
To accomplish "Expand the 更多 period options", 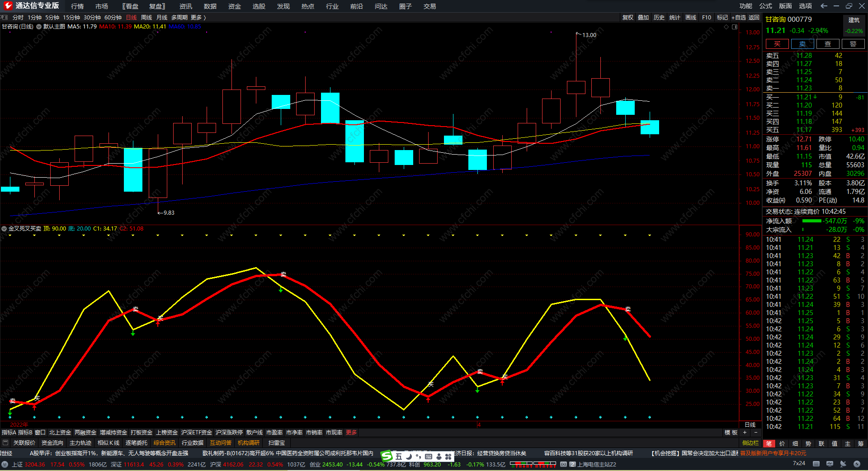I will point(198,17).
